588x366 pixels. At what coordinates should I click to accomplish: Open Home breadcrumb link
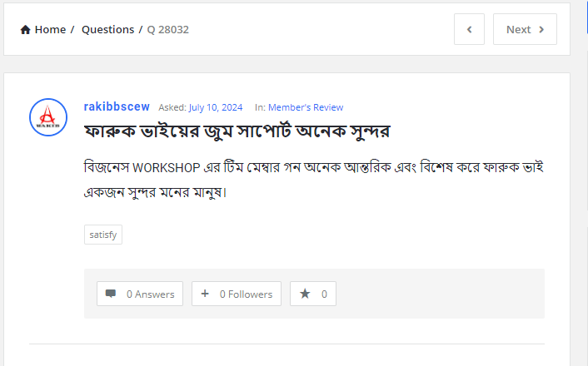click(50, 30)
